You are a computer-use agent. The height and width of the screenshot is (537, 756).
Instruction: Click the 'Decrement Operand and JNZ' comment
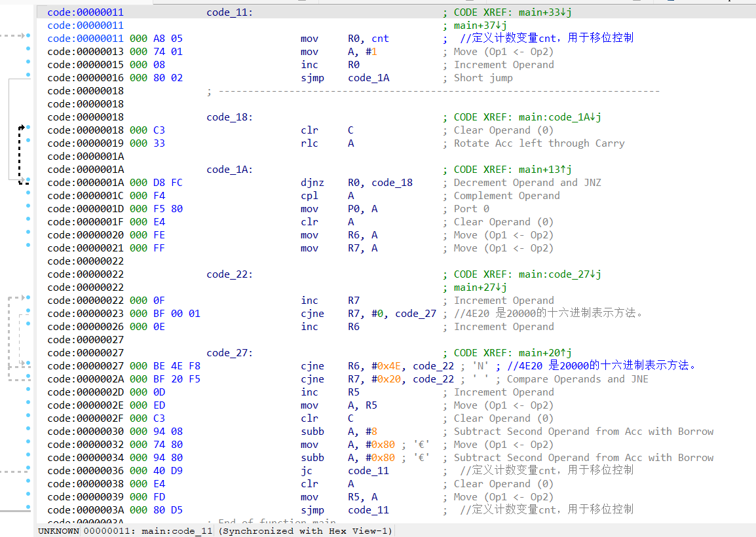coord(527,183)
